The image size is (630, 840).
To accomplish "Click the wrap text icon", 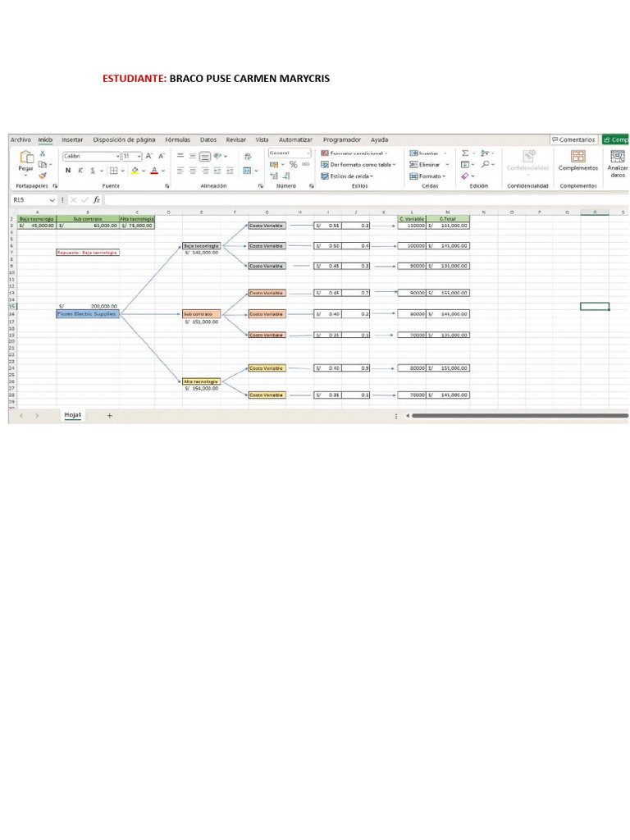I will (248, 157).
